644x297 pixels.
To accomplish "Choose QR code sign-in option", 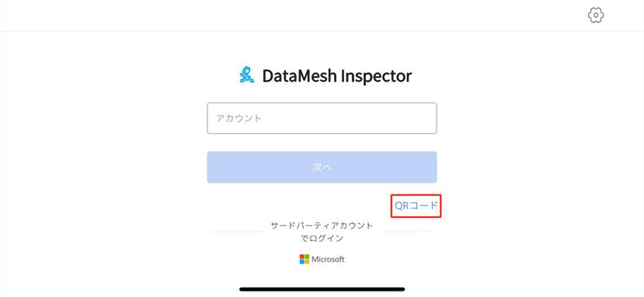I will 416,206.
